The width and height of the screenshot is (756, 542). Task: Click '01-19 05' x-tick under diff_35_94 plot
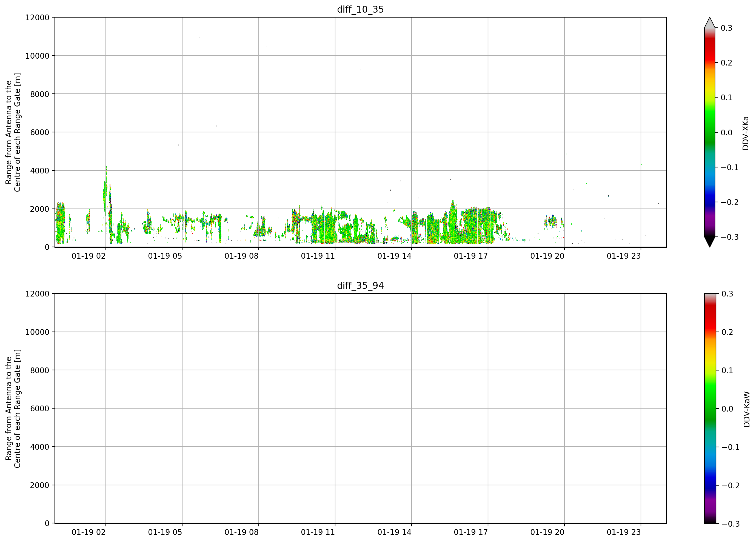[165, 532]
